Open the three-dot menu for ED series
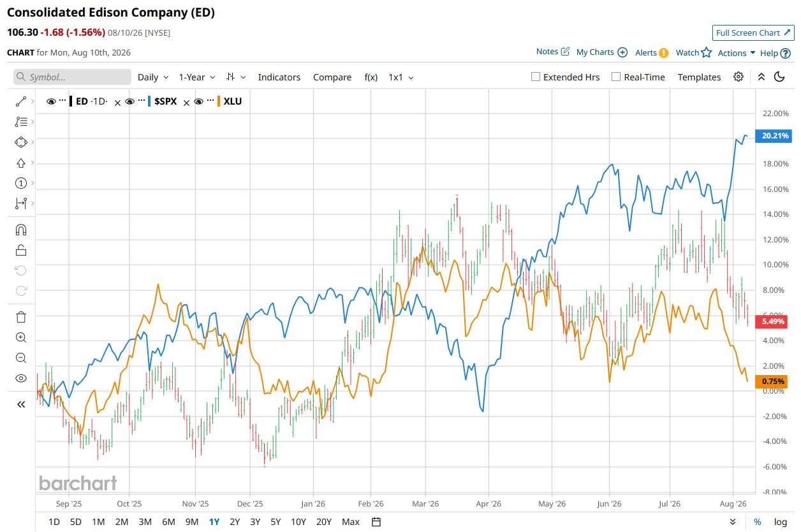This screenshot has width=801, height=532. pyautogui.click(x=62, y=101)
